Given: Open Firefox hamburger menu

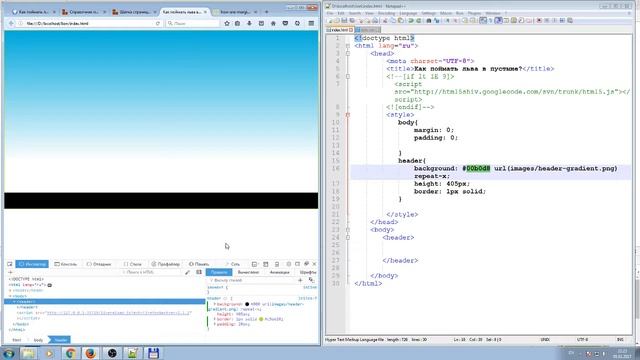Looking at the screenshot, I should [311, 24].
